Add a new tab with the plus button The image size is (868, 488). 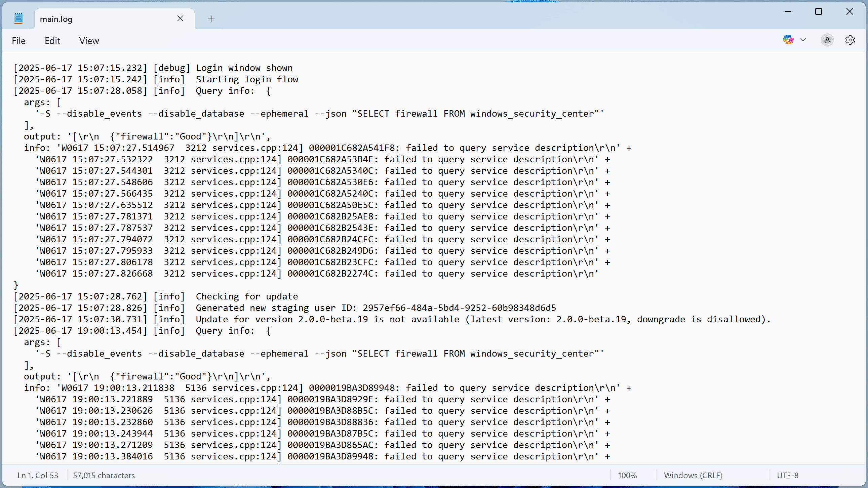coord(211,19)
